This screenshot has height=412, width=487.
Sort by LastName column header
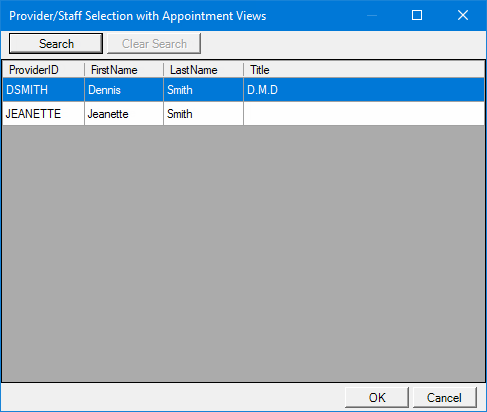203,70
